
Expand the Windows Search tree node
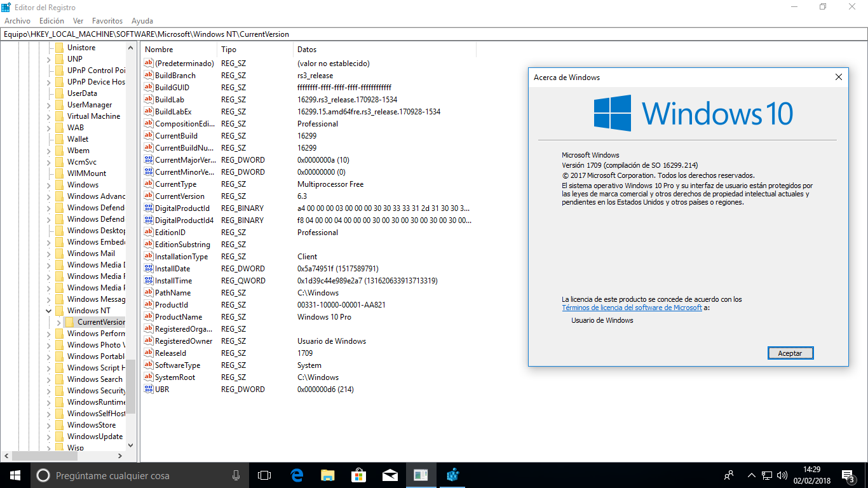click(49, 379)
